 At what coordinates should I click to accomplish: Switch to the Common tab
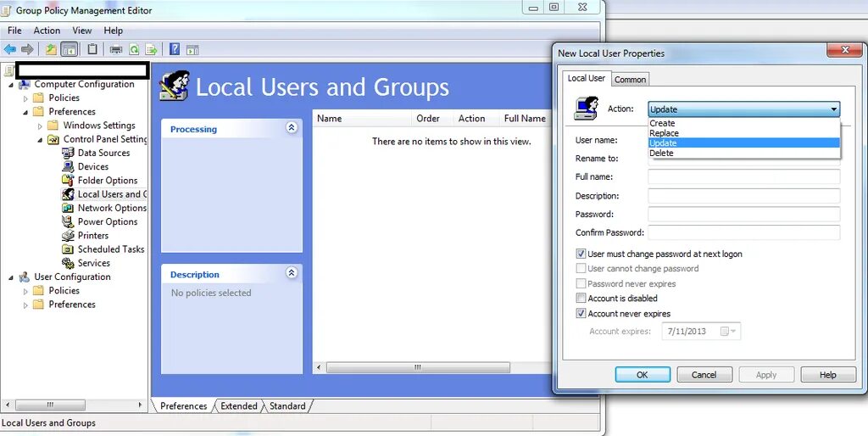tap(630, 79)
